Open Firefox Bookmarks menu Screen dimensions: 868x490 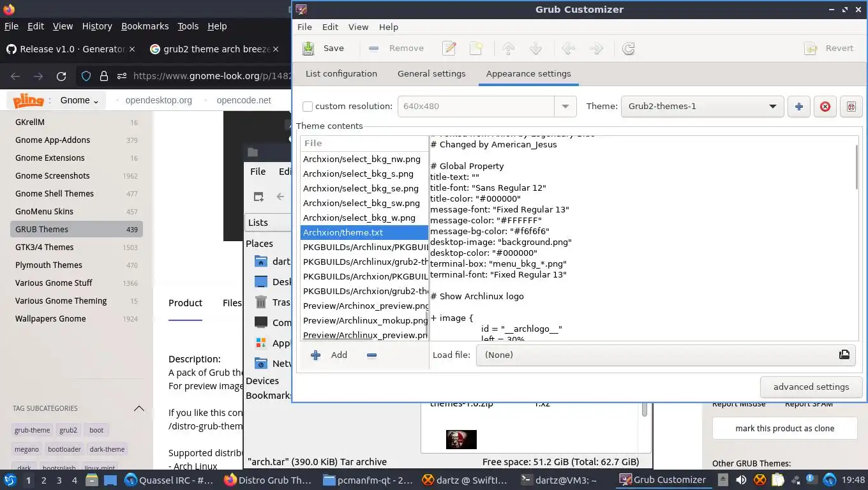145,26
